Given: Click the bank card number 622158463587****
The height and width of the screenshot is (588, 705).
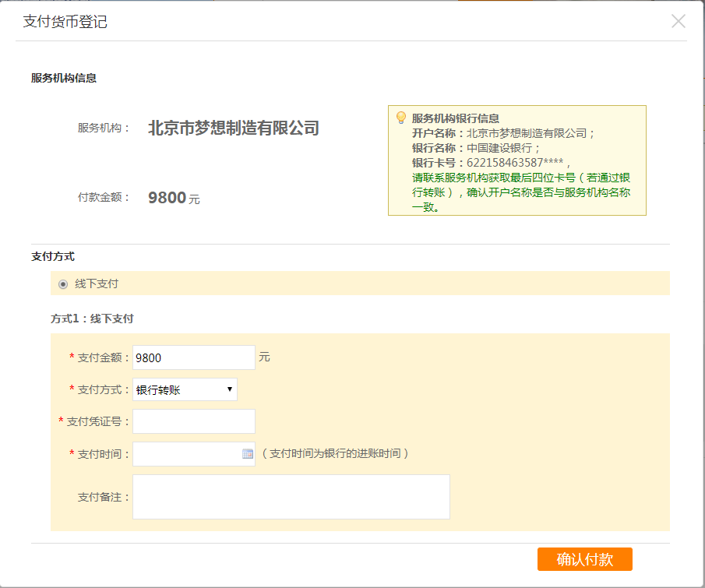Looking at the screenshot, I should tap(515, 162).
